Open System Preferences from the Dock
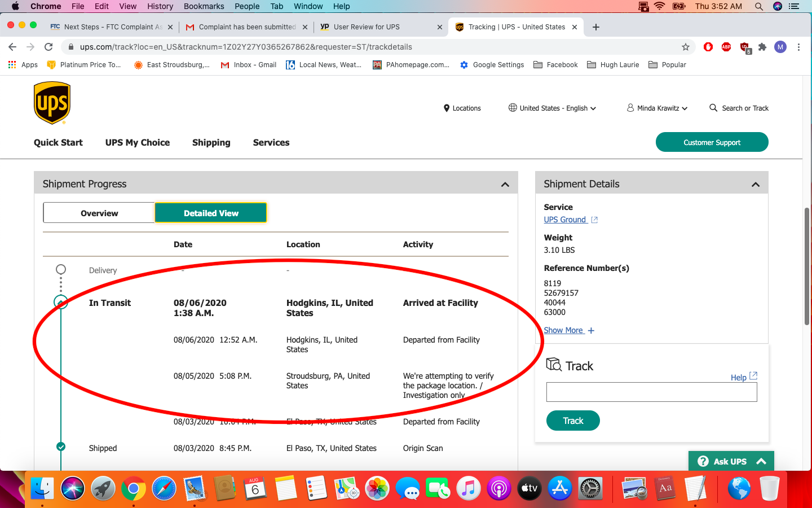The image size is (812, 508). pos(590,488)
